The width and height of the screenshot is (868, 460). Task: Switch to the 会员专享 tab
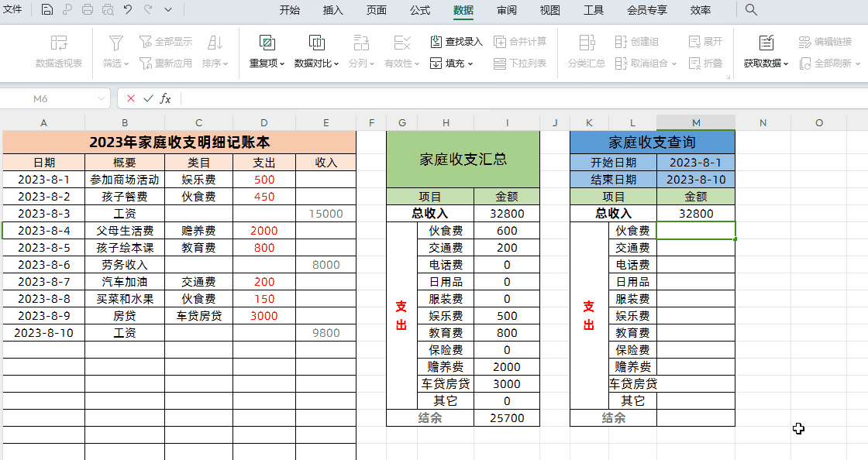[x=647, y=10]
